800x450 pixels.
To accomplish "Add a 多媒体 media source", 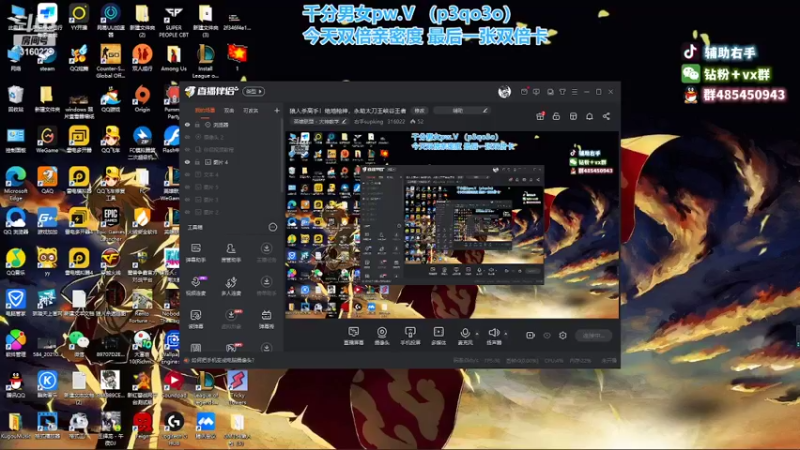I will click(x=438, y=336).
